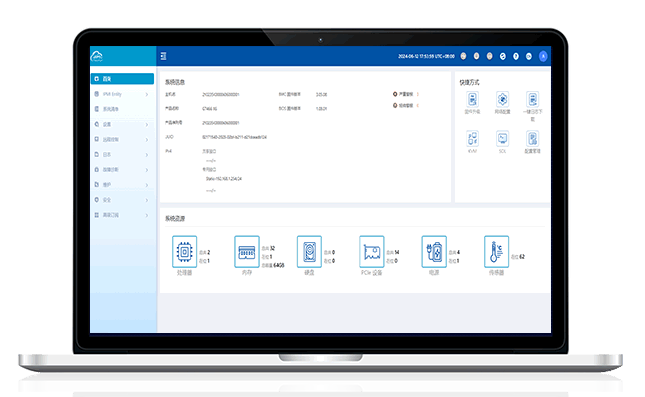This screenshot has width=645, height=397.
Task: Open the temperature sensor thermometer icon
Action: point(497,251)
